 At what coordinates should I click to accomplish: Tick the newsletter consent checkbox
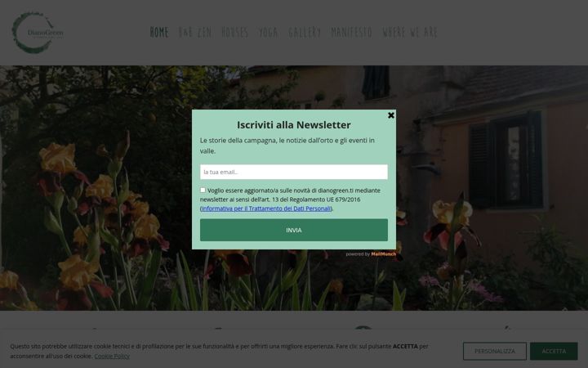[203, 190]
